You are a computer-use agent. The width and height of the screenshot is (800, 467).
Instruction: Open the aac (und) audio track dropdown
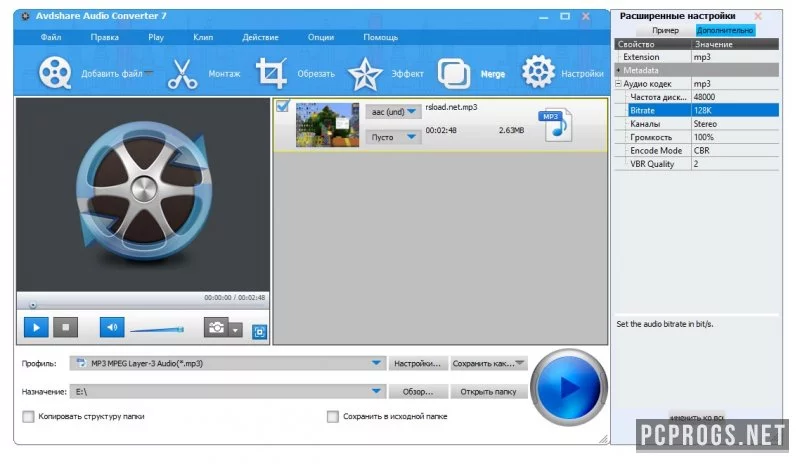tap(393, 112)
